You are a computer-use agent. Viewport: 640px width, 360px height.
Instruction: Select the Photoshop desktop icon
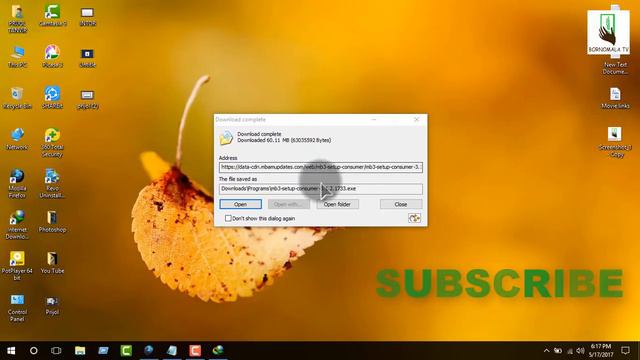pos(52,222)
